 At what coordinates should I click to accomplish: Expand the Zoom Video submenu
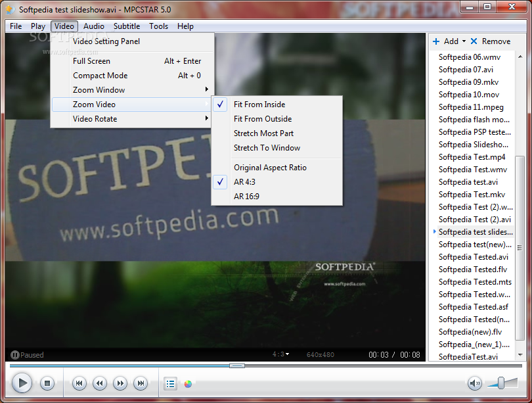point(131,105)
